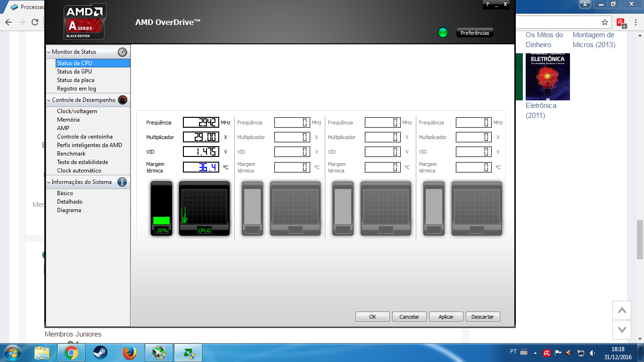Click the scroll-to-bottom arrow on webpage

point(622,329)
